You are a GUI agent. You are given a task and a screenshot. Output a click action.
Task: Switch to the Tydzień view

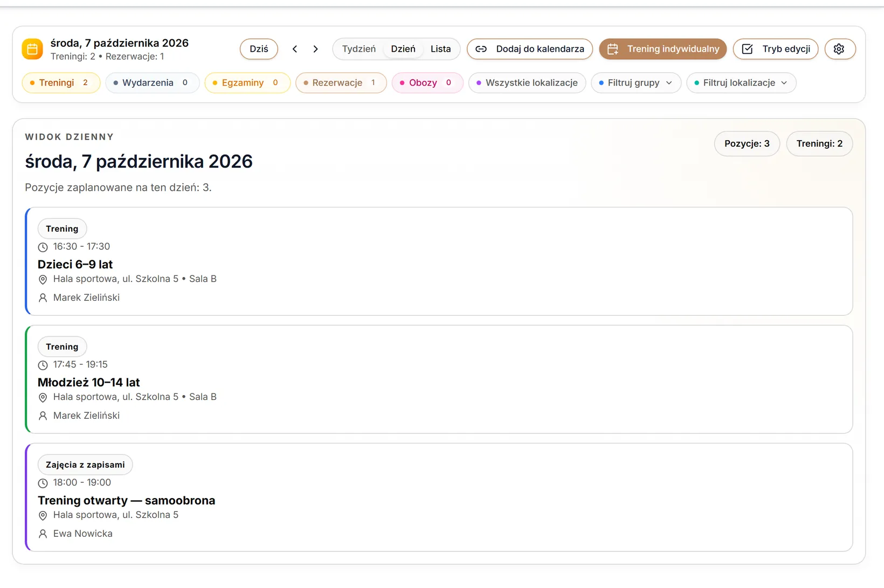[359, 49]
